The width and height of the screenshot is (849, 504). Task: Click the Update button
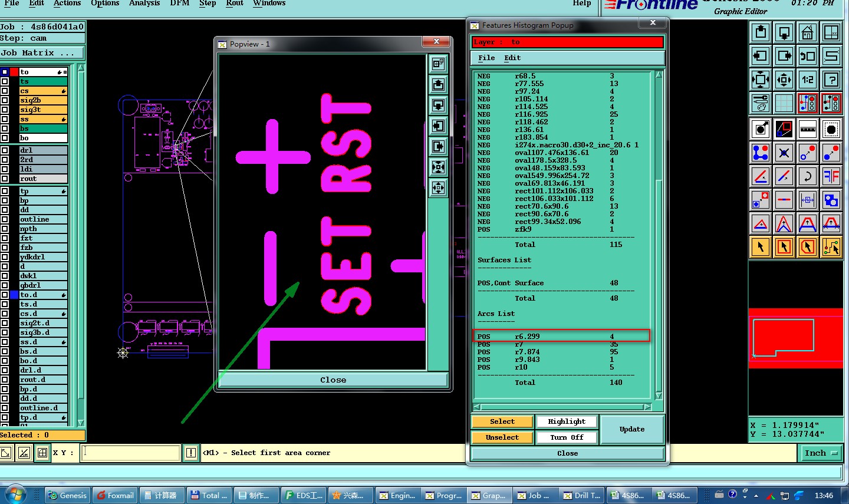[x=632, y=429]
